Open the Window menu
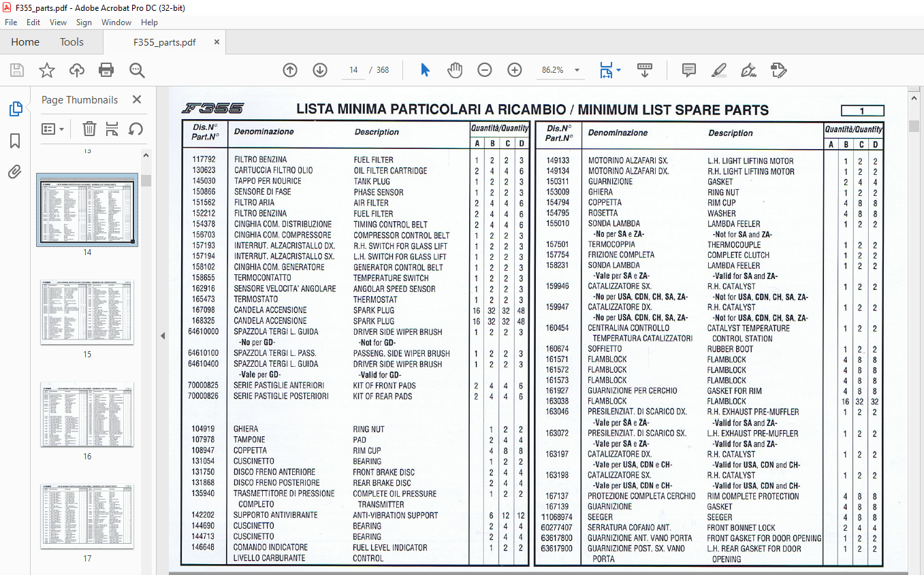The width and height of the screenshot is (924, 575). click(x=116, y=22)
